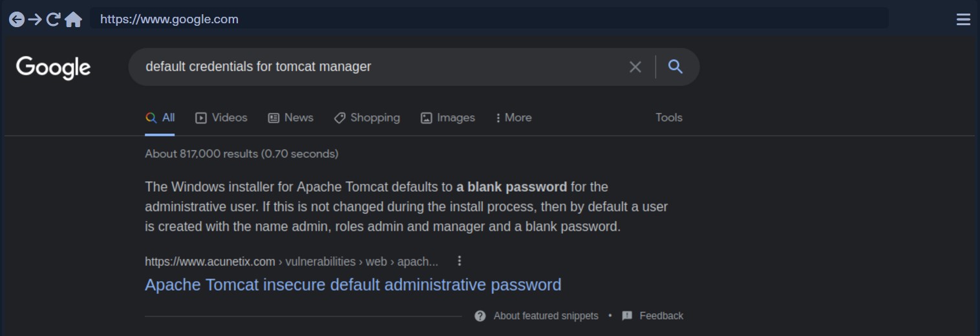Focus the Google search query field

378,67
